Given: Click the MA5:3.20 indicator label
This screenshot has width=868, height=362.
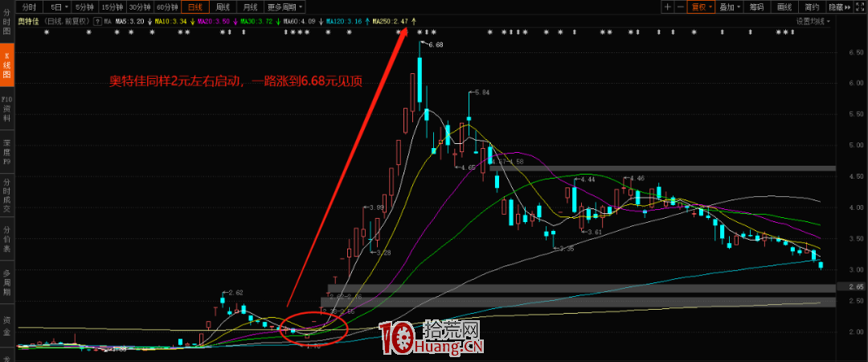Looking at the screenshot, I should coord(131,22).
